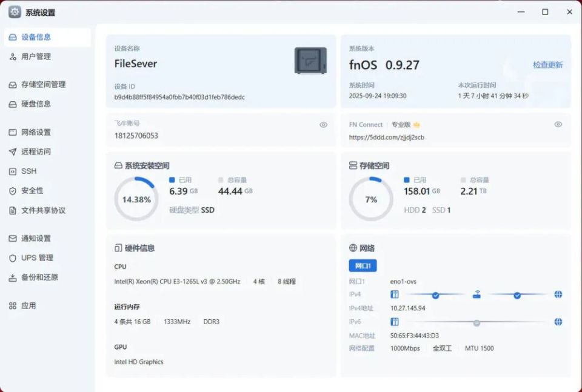Click the device info cloud icon
Viewport: 582px width, 392px height.
[13, 37]
